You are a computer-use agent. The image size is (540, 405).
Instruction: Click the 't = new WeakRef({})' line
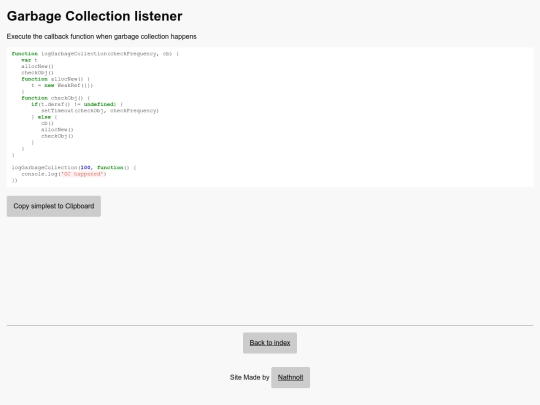pos(62,85)
